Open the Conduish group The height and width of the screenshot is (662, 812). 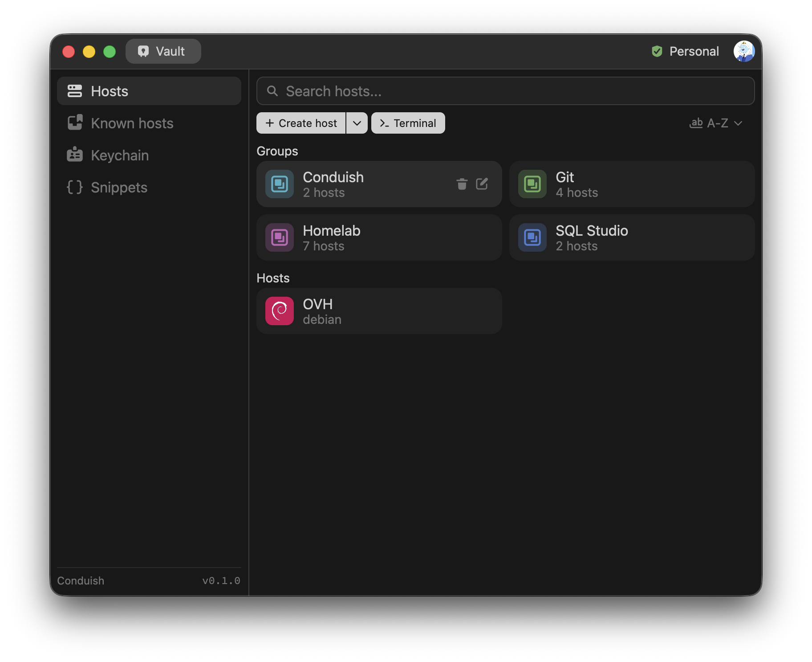[x=379, y=184]
